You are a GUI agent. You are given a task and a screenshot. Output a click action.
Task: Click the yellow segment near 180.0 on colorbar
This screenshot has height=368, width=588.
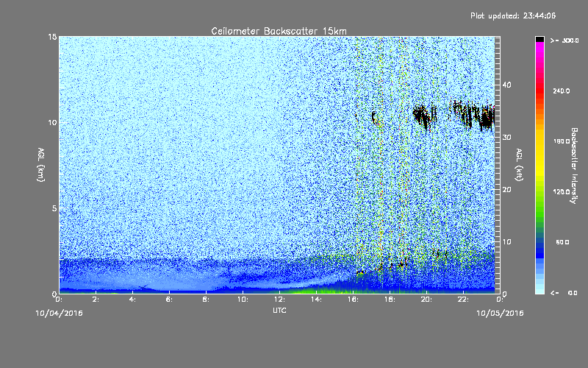[539, 141]
